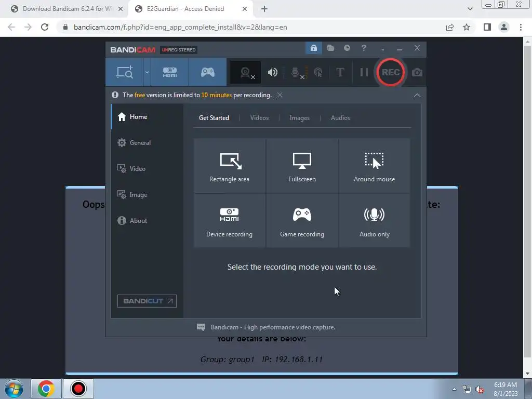Open network icon in system tray

[x=467, y=389]
